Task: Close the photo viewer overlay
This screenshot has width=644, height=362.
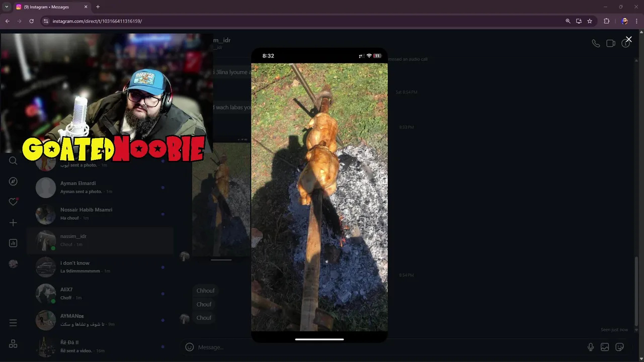Action: (628, 39)
